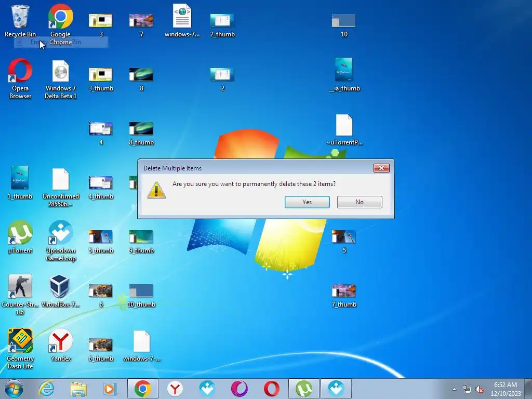Select the ~uTorrentP... file on desktop
This screenshot has height=399, width=532.
(344, 130)
